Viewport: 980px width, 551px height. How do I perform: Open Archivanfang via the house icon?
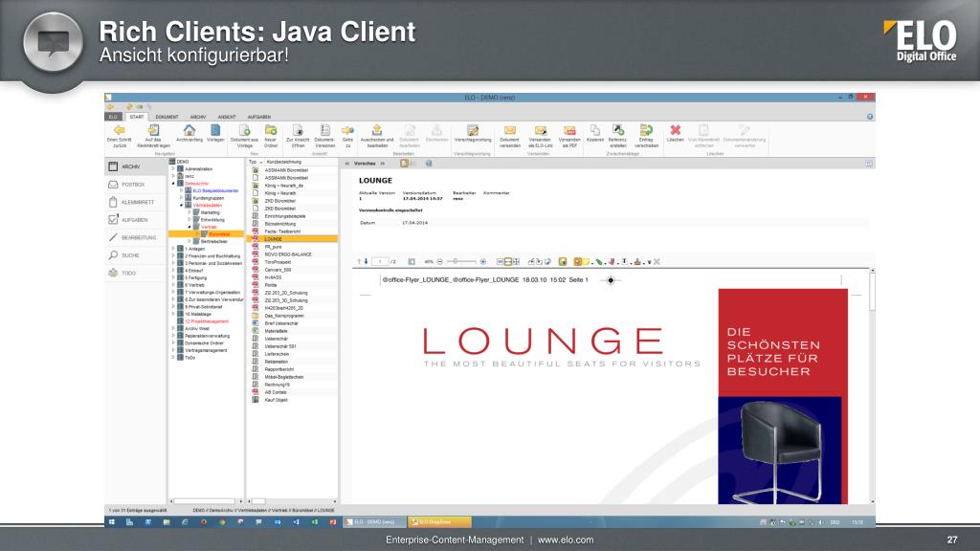[189, 130]
